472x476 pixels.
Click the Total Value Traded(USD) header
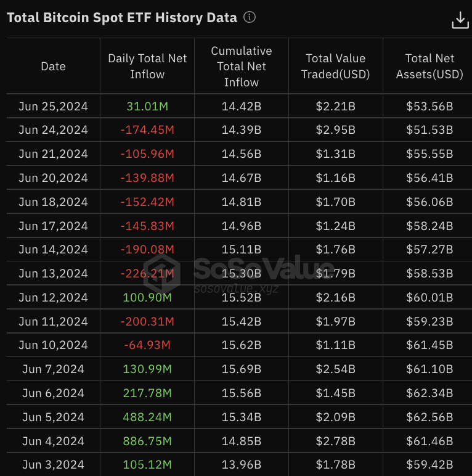(336, 67)
